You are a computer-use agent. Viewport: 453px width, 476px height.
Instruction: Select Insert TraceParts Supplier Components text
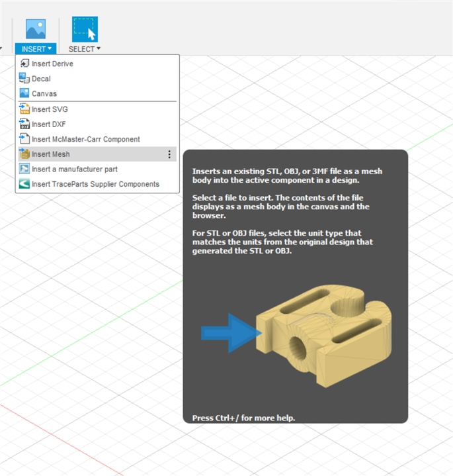(x=95, y=184)
